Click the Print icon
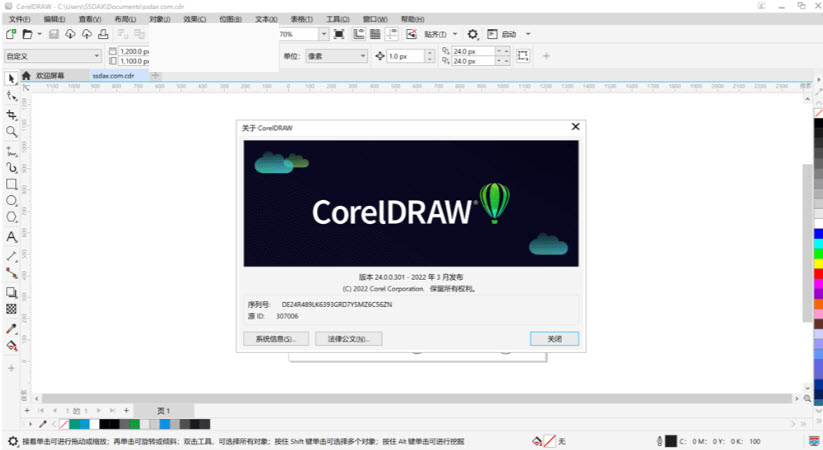The height and width of the screenshot is (450, 823). coord(103,34)
